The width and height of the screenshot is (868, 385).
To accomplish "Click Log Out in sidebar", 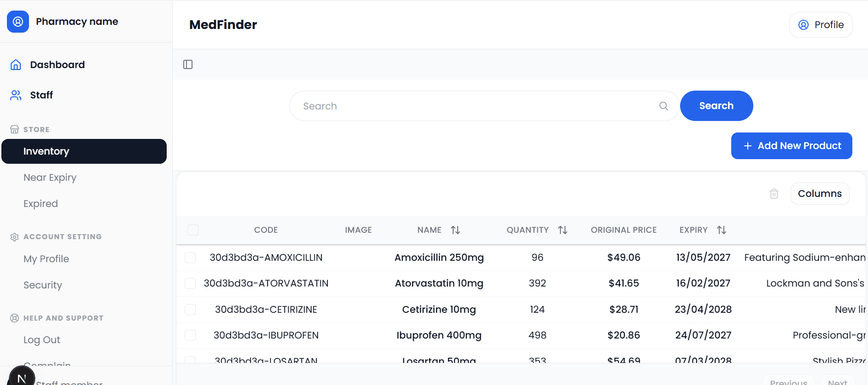I will 42,340.
